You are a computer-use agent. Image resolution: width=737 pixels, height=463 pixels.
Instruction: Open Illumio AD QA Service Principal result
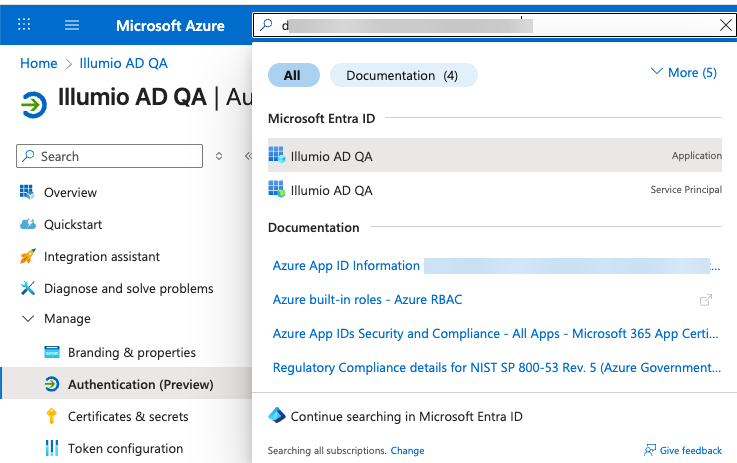495,190
